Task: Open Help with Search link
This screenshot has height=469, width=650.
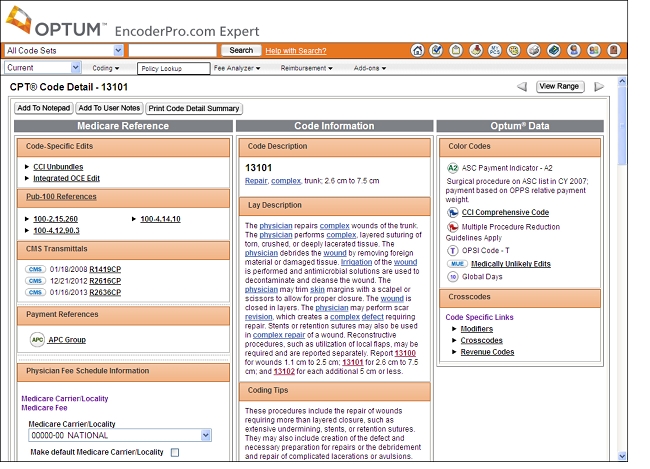Action: pos(296,51)
